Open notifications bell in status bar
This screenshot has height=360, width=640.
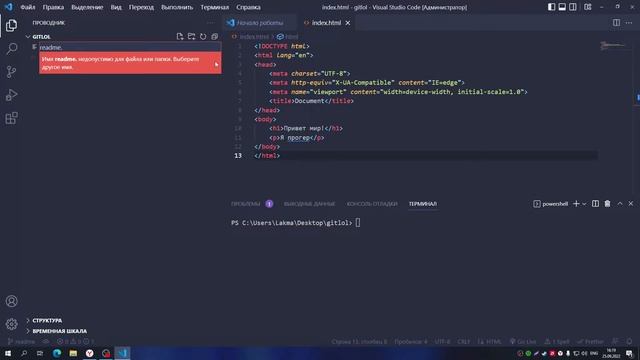(629, 341)
